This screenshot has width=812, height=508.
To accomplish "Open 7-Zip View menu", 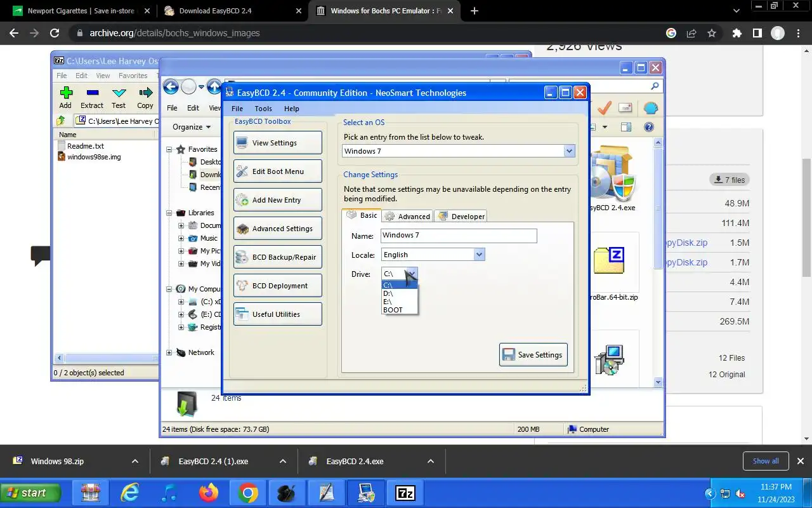I will coord(103,76).
